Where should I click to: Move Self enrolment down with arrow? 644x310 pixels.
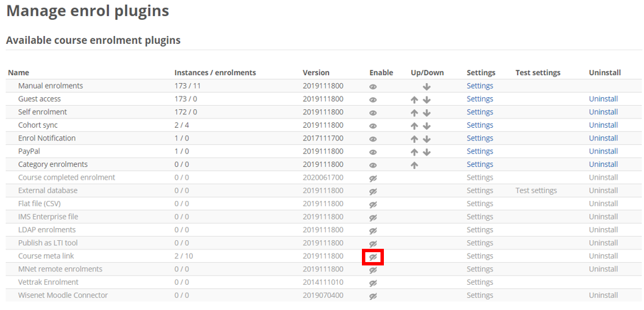coord(426,113)
